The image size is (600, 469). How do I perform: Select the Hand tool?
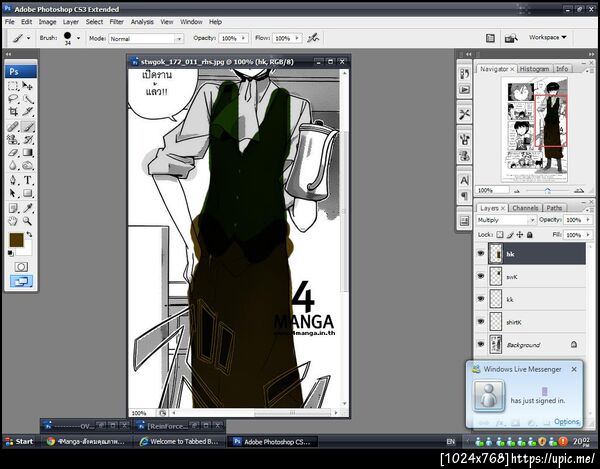(13, 221)
